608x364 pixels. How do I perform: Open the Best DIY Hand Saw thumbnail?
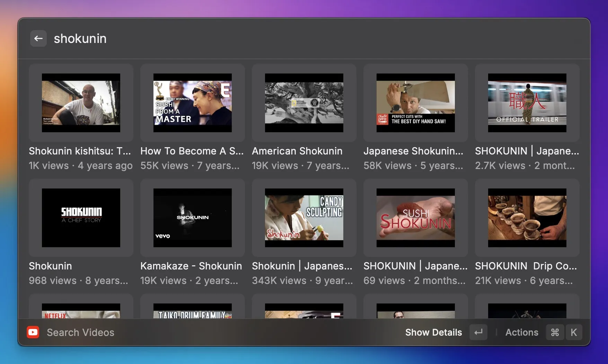416,103
